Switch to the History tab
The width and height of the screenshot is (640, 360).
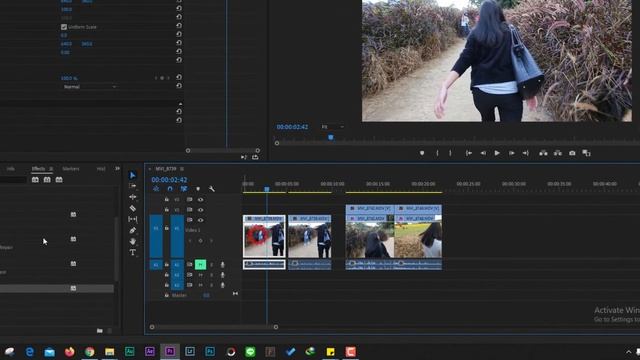click(101, 169)
